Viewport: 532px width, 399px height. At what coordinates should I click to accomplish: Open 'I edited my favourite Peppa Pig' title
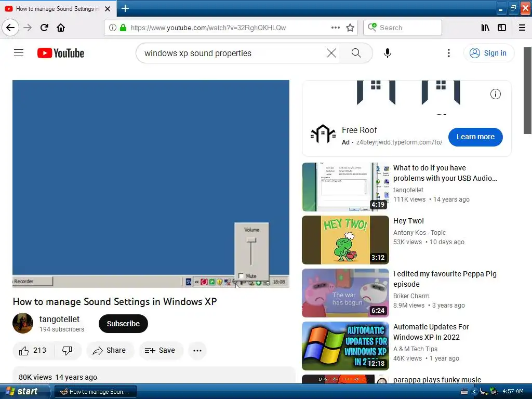point(445,279)
